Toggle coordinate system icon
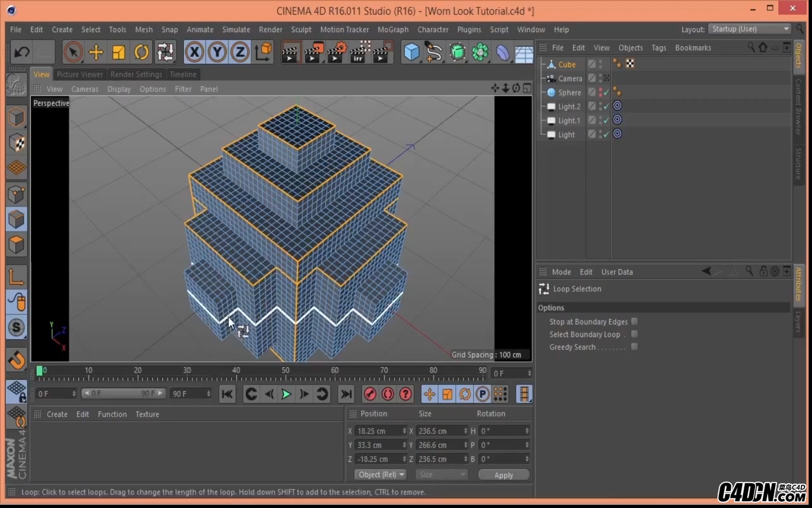Screen dimensions: 812x508 point(263,52)
